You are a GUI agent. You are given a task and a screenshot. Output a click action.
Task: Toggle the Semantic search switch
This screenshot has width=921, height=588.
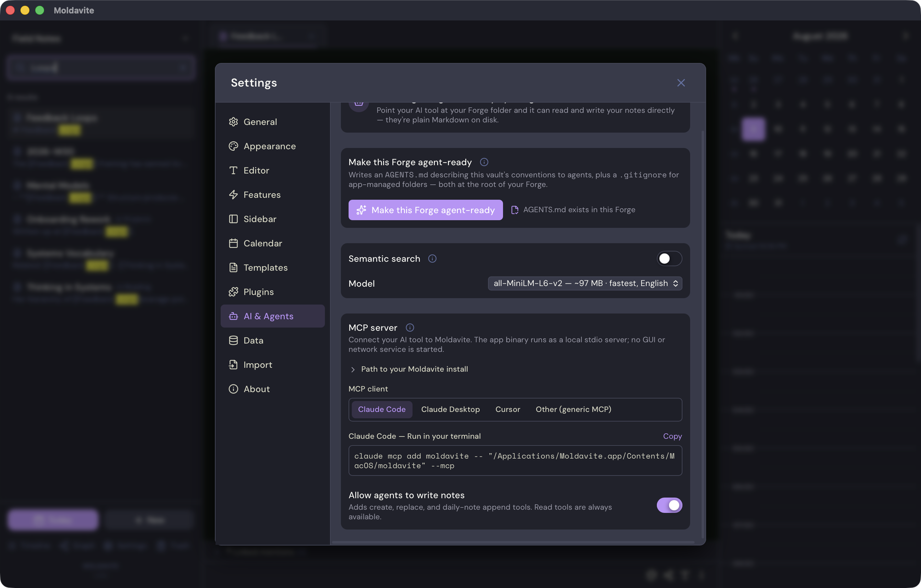[669, 259]
